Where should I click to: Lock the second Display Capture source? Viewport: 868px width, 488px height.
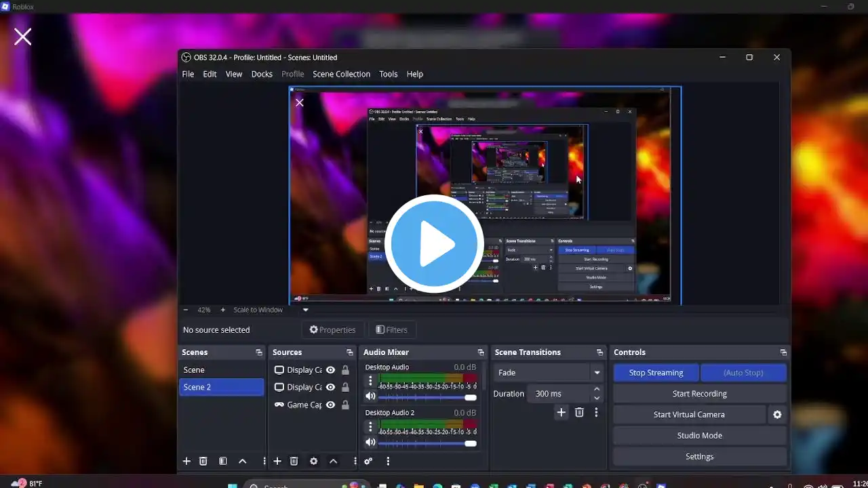point(345,387)
